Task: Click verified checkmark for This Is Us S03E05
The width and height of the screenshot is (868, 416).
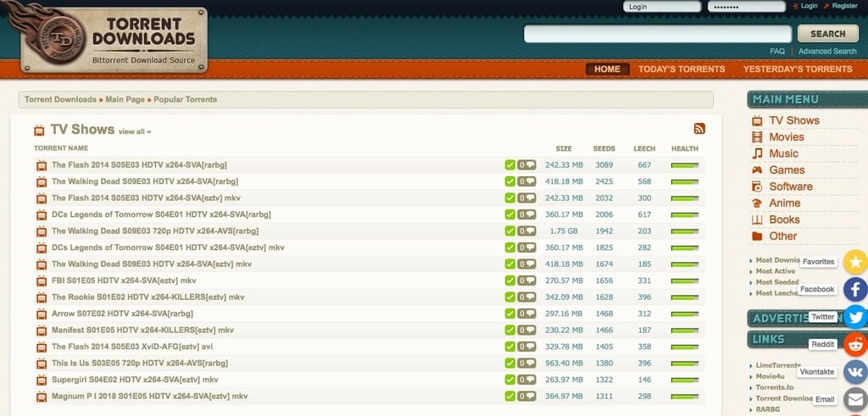Action: pos(509,363)
